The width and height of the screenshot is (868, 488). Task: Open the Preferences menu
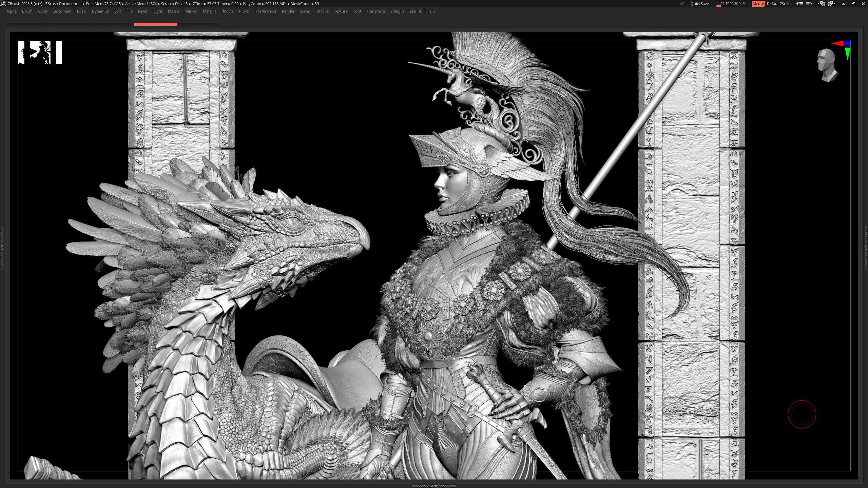[266, 11]
